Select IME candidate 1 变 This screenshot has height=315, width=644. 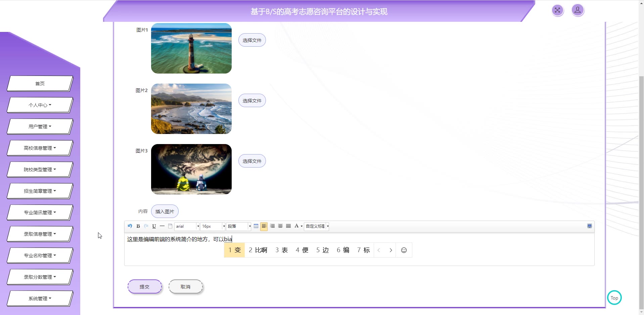234,250
